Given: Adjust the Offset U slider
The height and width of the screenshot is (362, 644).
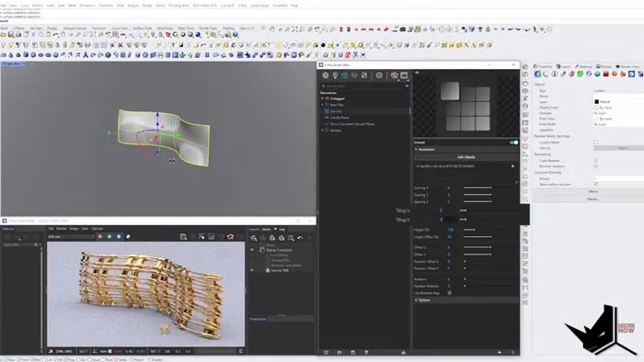Looking at the screenshot, I should click(477, 247).
